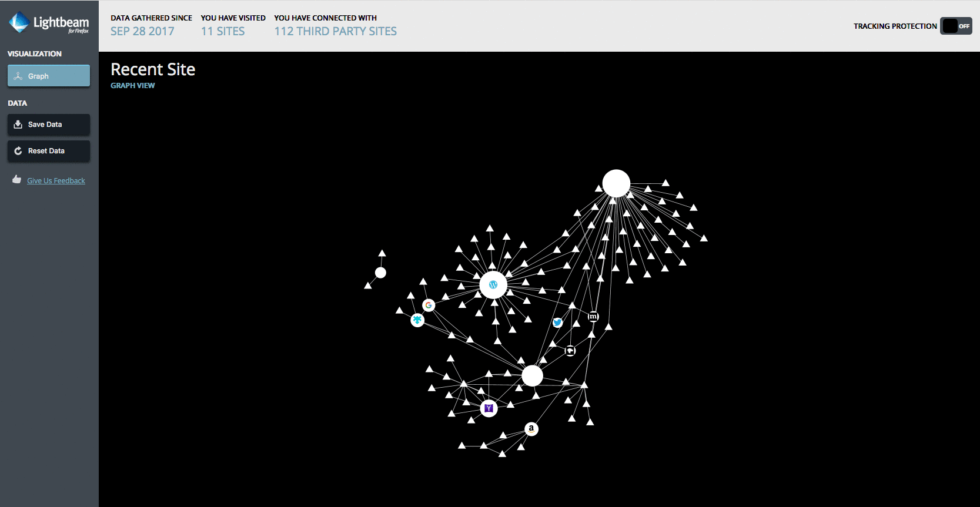Image resolution: width=980 pixels, height=507 pixels.
Task: Open the Give Us Feedback link
Action: 56,181
